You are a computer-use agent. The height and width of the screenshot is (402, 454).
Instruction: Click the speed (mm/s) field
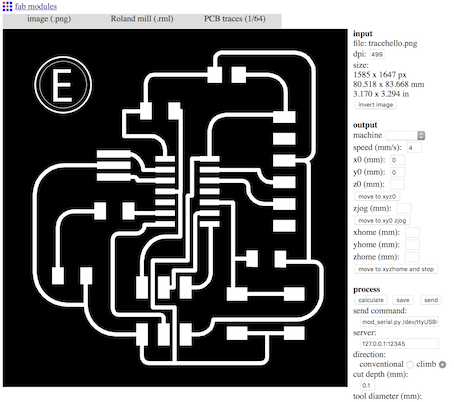point(414,148)
